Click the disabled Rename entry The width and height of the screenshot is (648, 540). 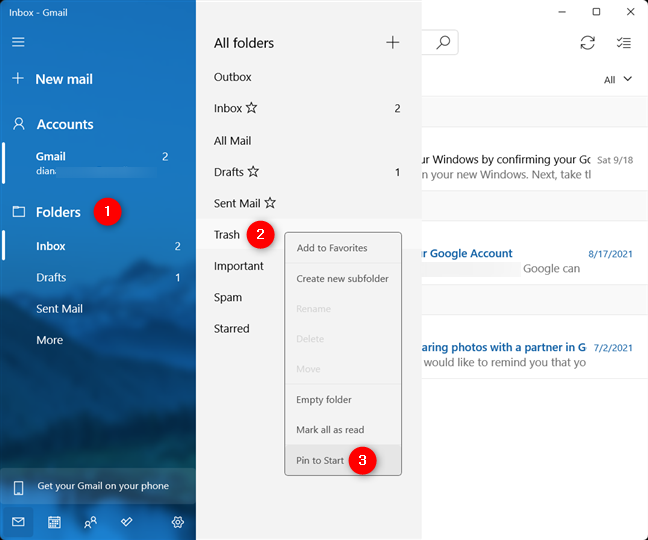pos(343,309)
